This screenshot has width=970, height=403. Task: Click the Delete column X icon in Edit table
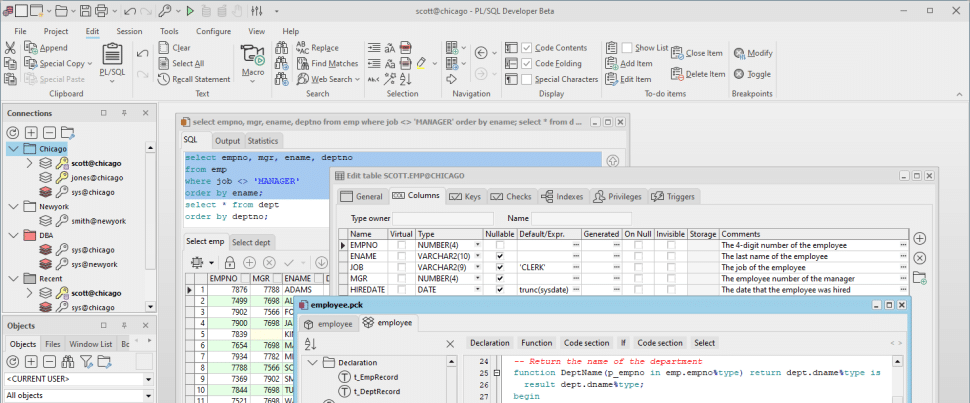click(x=920, y=258)
